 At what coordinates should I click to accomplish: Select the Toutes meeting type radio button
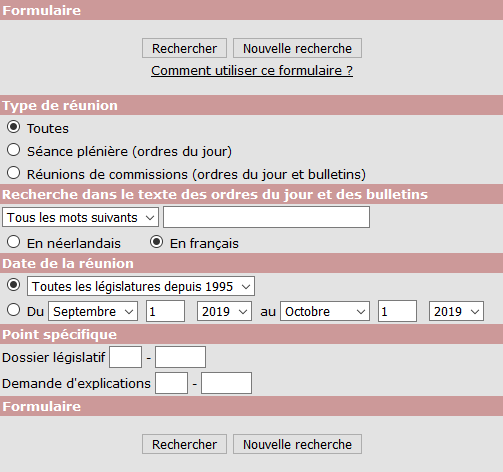point(14,127)
